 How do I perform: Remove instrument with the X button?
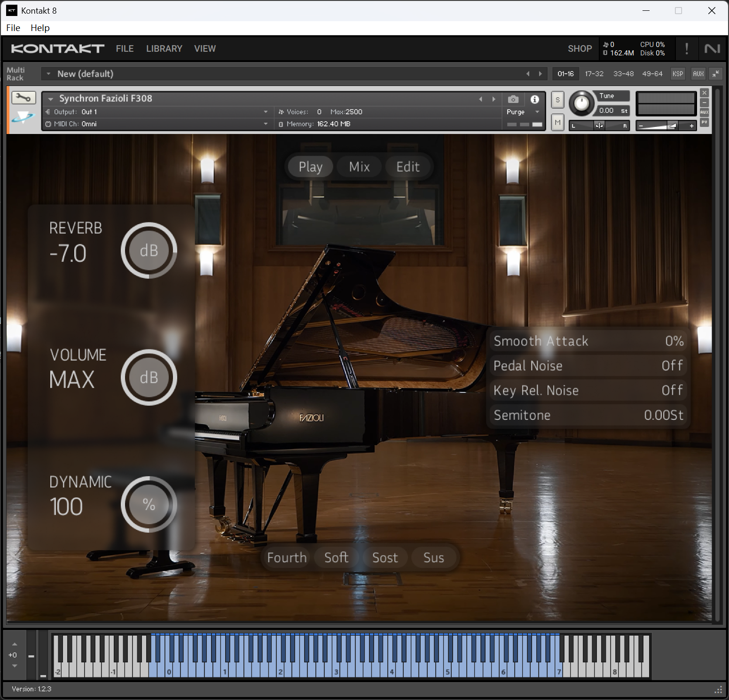click(x=704, y=93)
